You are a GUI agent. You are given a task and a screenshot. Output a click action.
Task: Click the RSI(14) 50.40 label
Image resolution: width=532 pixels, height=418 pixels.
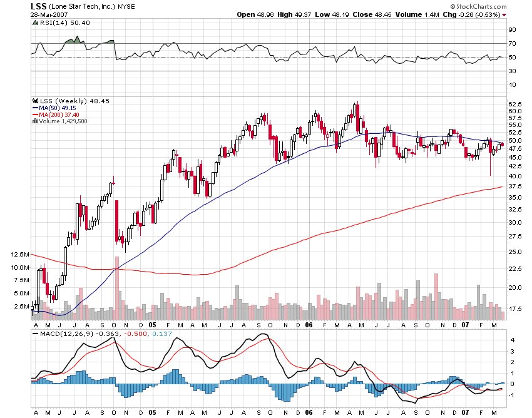pos(65,23)
